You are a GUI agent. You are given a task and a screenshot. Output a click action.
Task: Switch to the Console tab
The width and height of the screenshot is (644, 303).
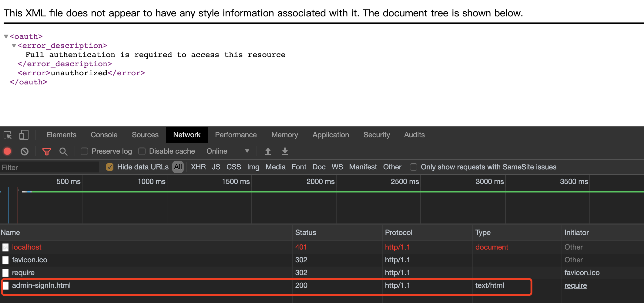click(x=104, y=135)
